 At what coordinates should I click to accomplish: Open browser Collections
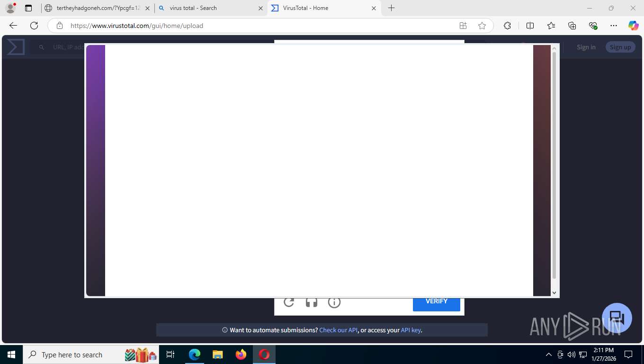tap(572, 26)
